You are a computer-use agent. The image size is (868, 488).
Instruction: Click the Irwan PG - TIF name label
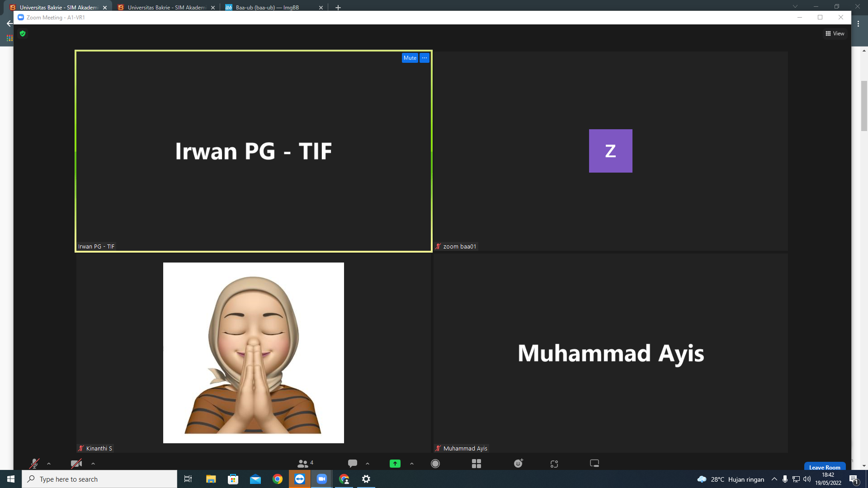click(x=96, y=246)
